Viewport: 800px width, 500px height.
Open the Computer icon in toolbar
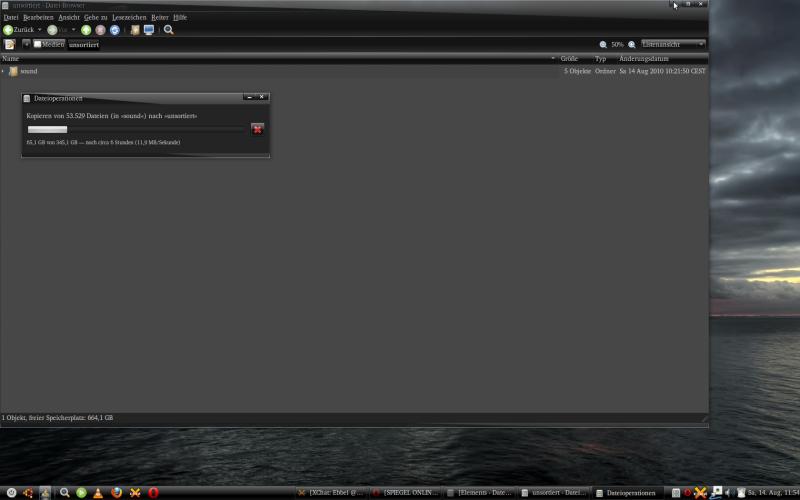[x=149, y=30]
